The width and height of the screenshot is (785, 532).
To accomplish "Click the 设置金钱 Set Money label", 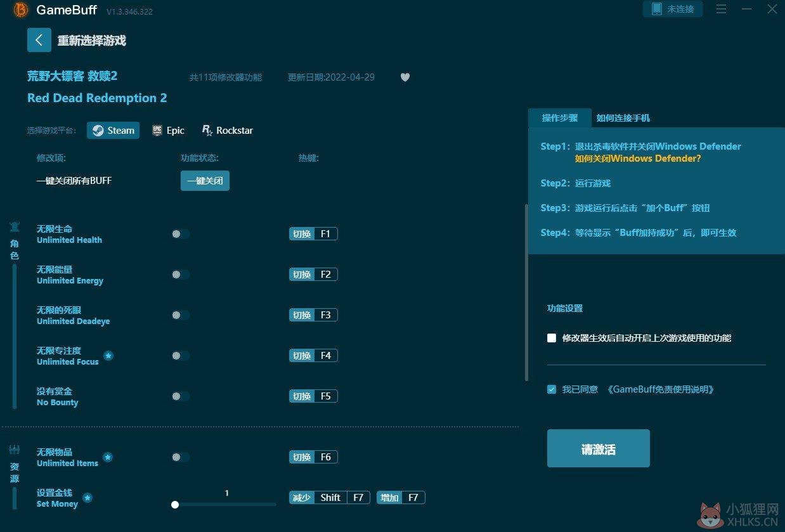I will (57, 498).
